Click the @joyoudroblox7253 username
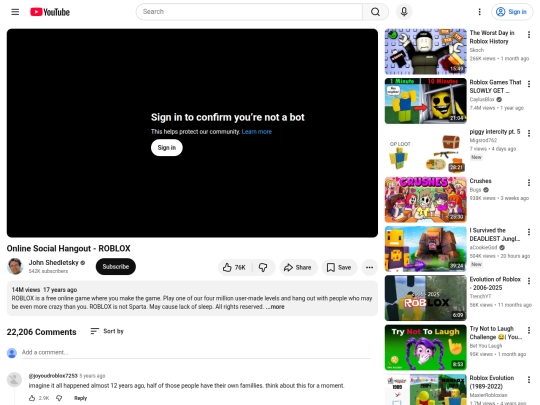The width and height of the screenshot is (540, 405). [x=53, y=375]
